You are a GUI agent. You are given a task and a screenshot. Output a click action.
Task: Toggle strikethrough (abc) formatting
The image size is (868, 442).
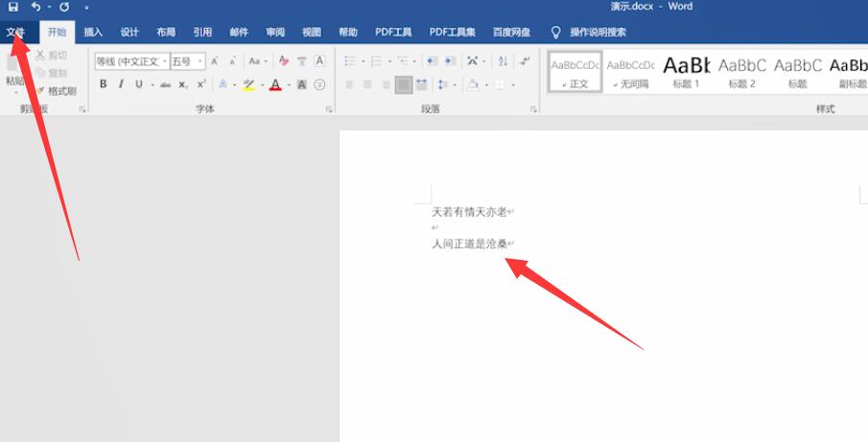(166, 84)
